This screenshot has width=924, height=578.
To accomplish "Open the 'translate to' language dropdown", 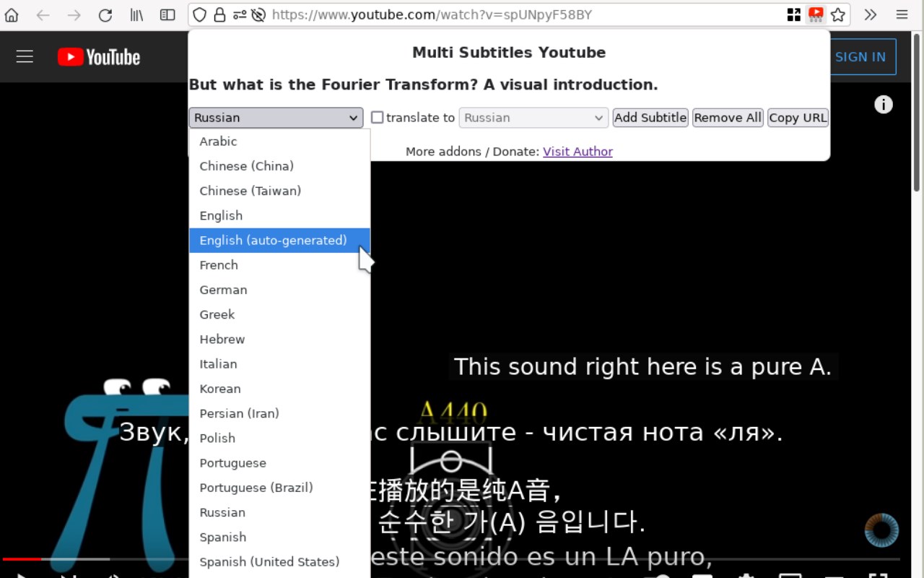I will tap(533, 118).
